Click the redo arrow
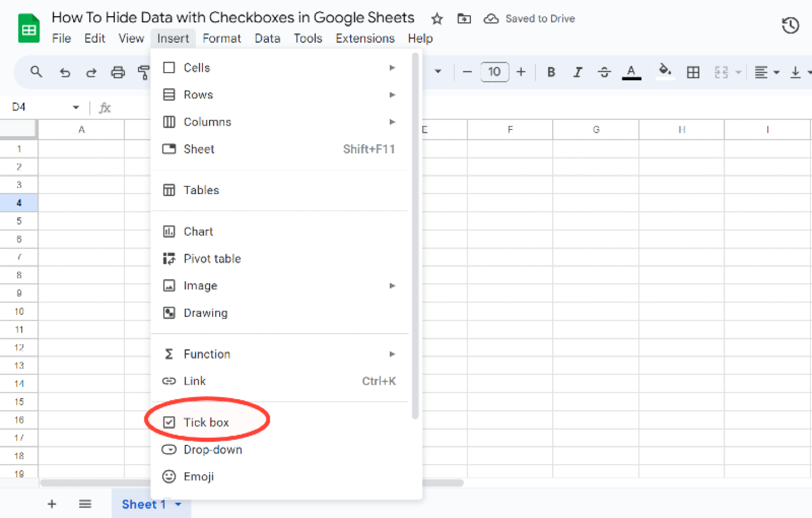 91,72
